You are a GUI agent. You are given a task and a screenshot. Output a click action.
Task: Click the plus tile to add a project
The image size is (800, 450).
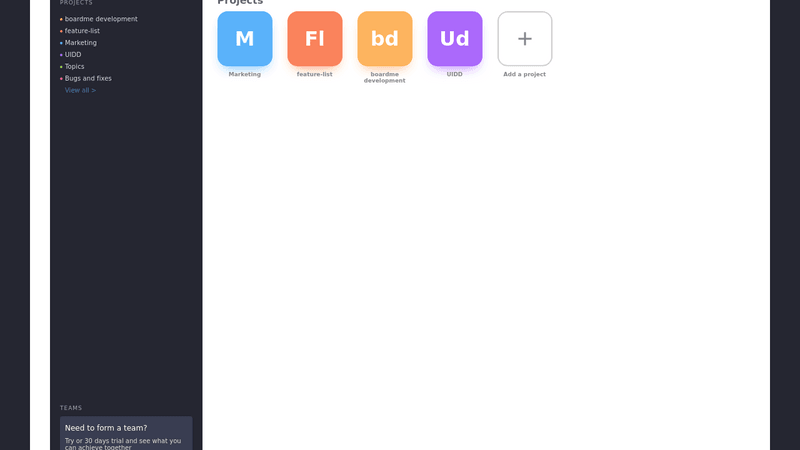[x=524, y=39]
